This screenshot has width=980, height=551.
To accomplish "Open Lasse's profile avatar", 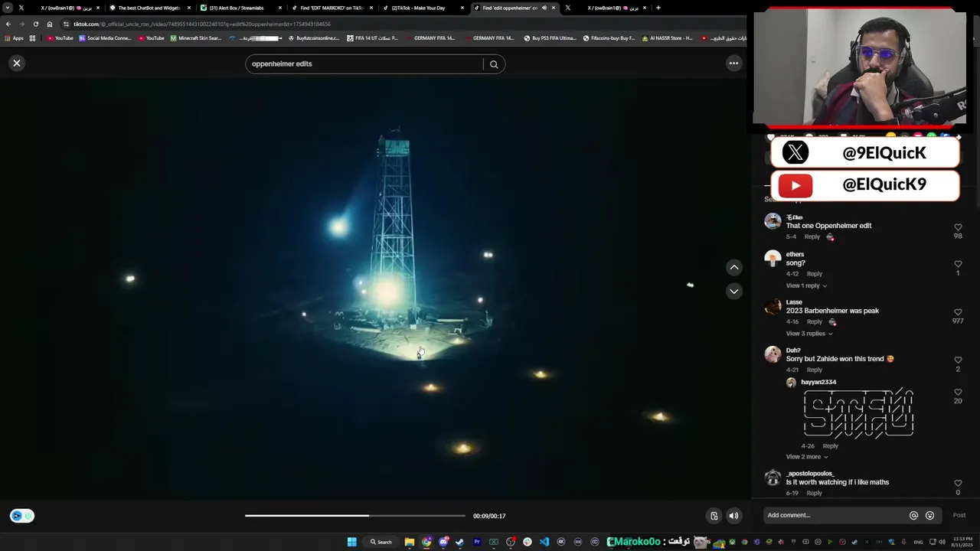I will [x=773, y=307].
